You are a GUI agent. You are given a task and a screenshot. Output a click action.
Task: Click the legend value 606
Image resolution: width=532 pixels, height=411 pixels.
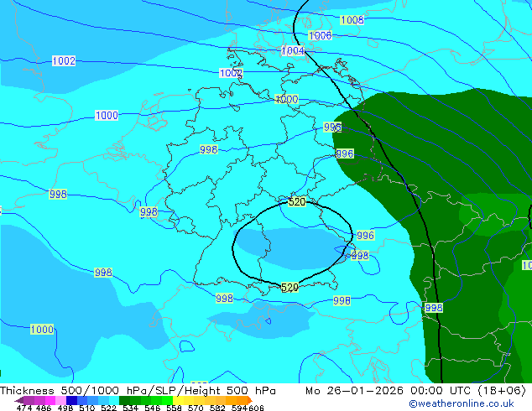(256, 408)
